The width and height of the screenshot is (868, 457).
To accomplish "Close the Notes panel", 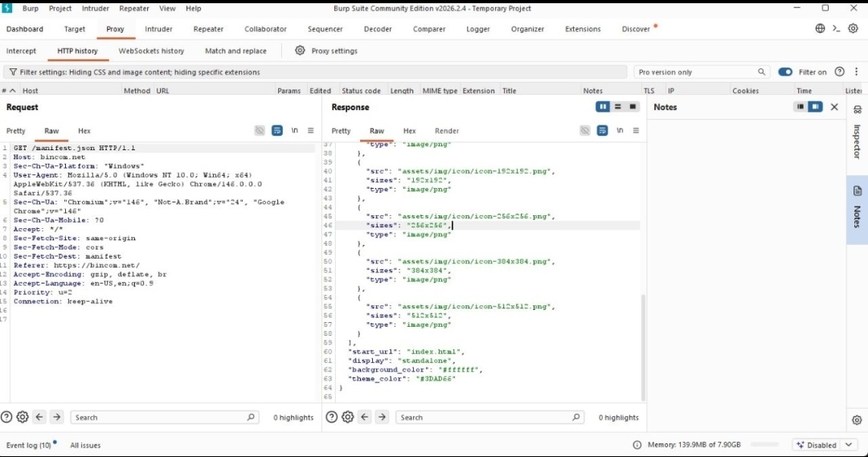I will [834, 107].
